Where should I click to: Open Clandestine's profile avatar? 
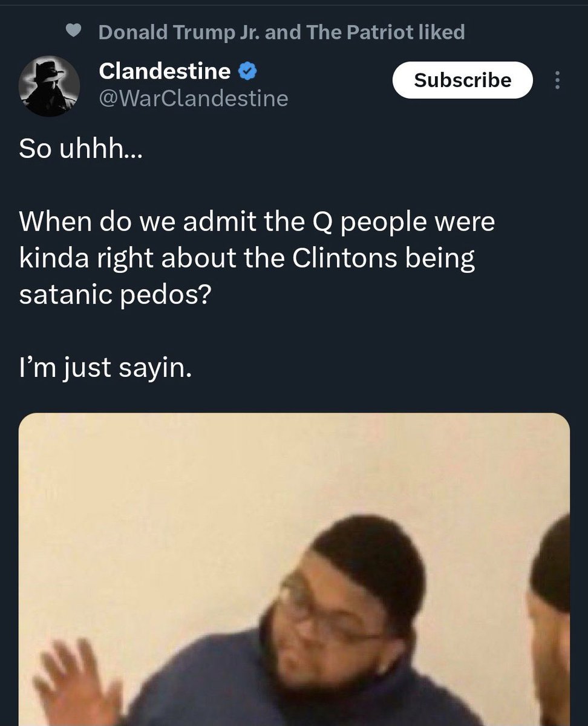pyautogui.click(x=50, y=86)
